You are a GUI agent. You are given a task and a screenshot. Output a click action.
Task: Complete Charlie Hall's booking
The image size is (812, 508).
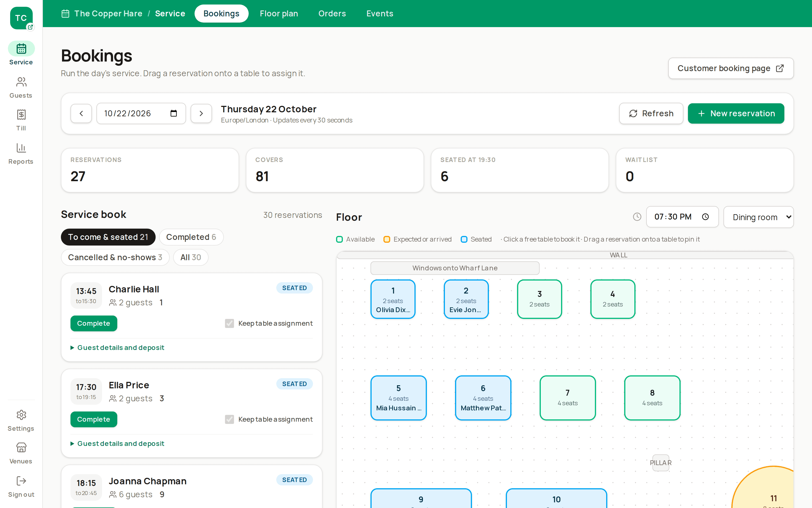coord(94,323)
